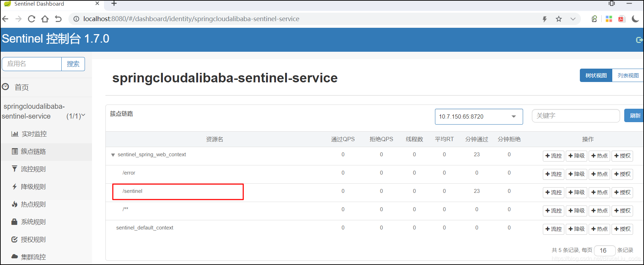Viewport: 644px width, 265px height.
Task: Click the 关键字 keyword input field
Action: [576, 116]
